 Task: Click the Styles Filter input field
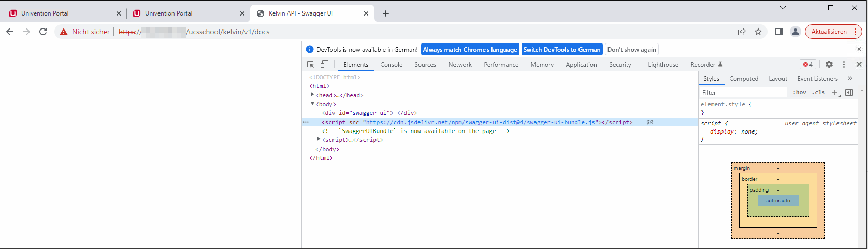pos(743,92)
